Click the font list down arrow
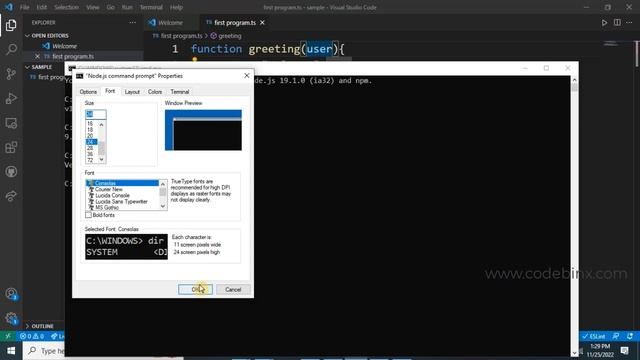640x360 pixels. (x=163, y=207)
